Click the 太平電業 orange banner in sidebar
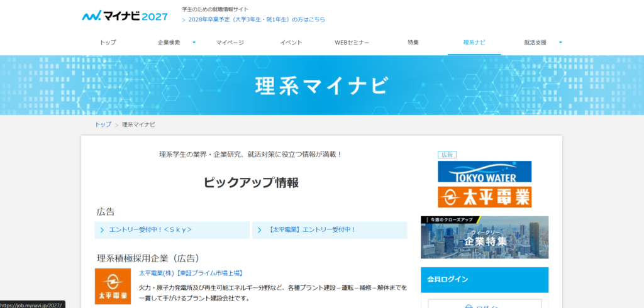Screen dimensions: 644x308 coord(484,197)
